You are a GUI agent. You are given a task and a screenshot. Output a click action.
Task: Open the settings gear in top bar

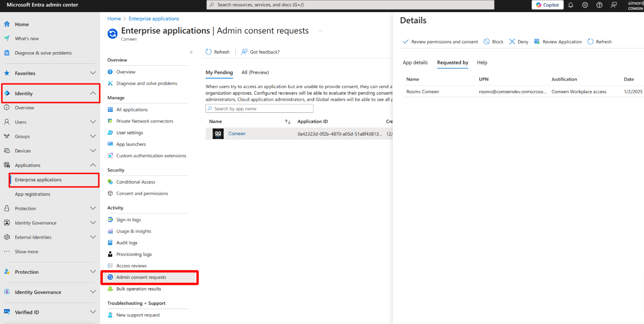(585, 5)
